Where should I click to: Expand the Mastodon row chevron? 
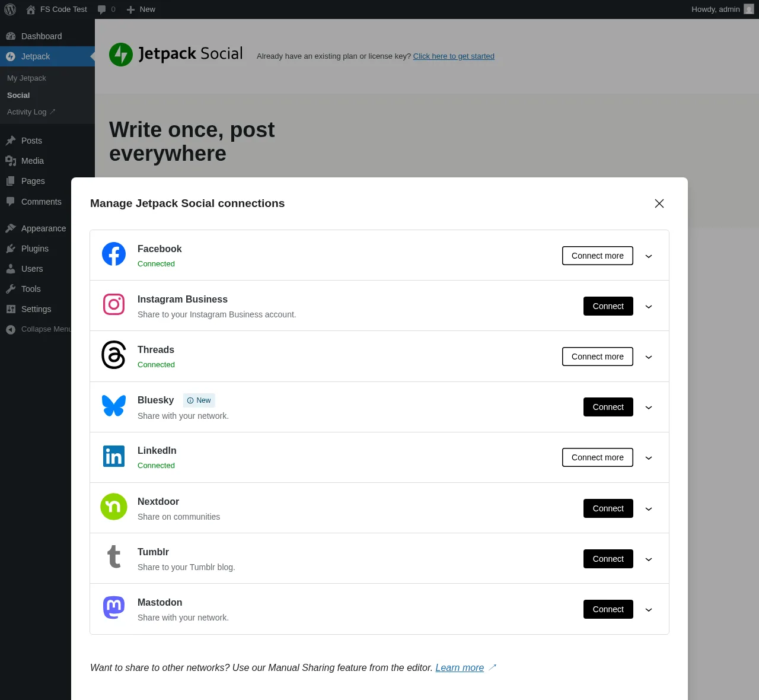click(649, 610)
